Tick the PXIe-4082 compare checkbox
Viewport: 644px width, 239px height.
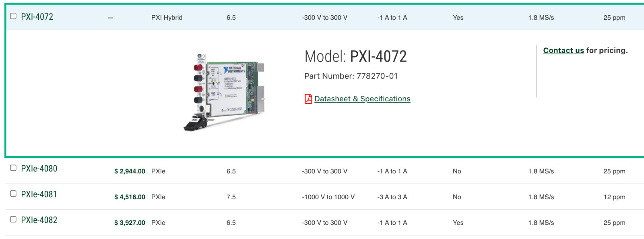click(x=13, y=219)
